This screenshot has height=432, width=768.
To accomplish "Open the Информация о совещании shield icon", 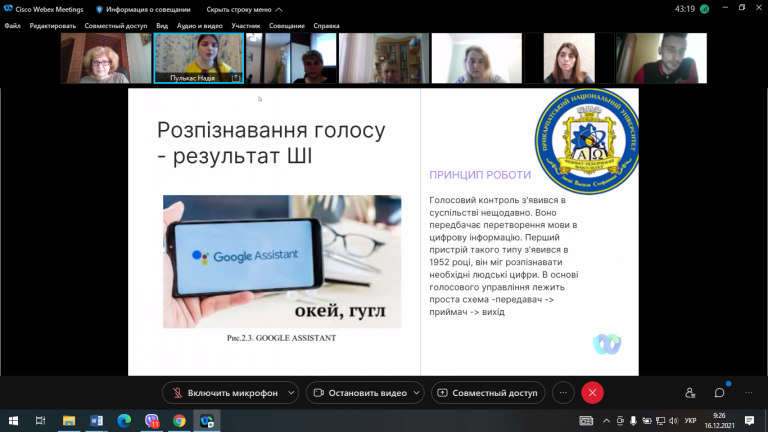I will tap(99, 9).
